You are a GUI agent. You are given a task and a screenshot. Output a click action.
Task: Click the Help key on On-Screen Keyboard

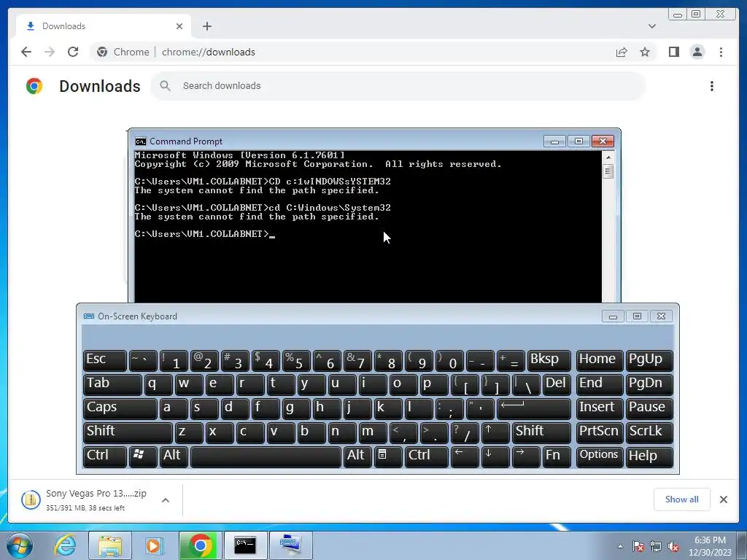(x=649, y=456)
